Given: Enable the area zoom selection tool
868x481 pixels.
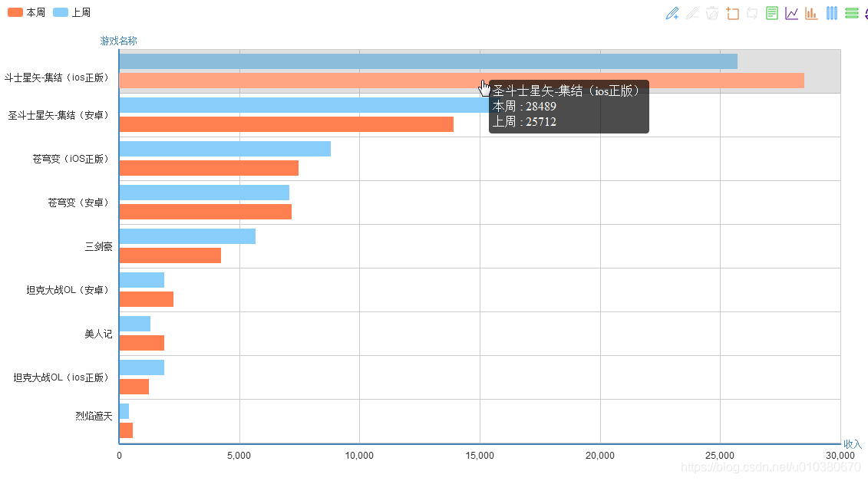Looking at the screenshot, I should 732,13.
